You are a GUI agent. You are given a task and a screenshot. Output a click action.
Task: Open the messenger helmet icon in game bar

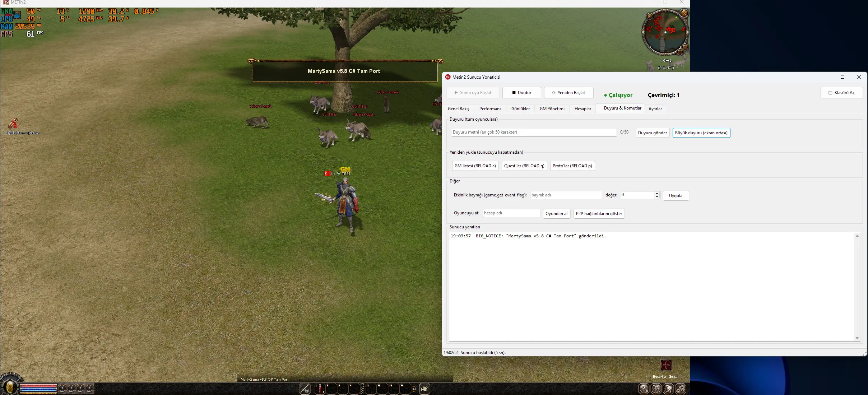tap(668, 389)
